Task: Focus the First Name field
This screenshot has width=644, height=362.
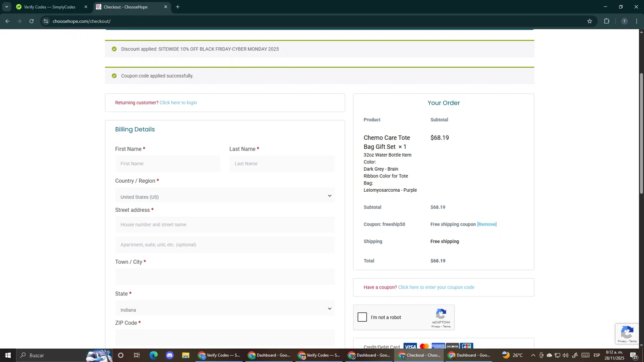Action: click(x=167, y=164)
